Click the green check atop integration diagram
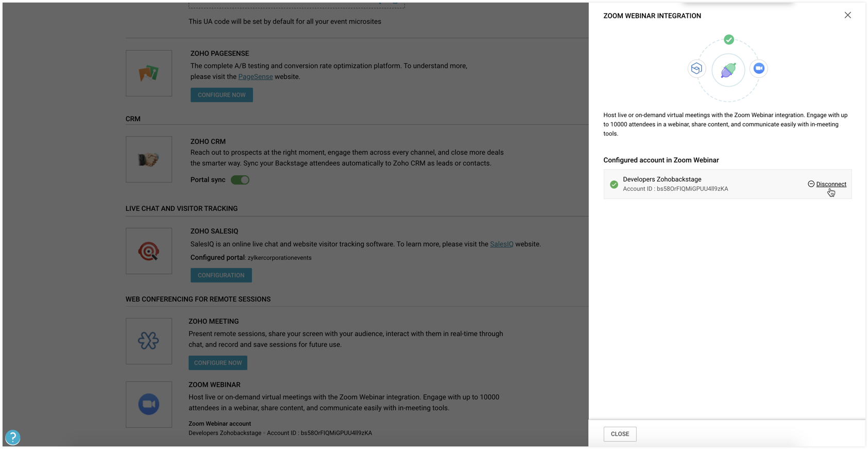Viewport: 868px width, 449px height. coord(728,40)
